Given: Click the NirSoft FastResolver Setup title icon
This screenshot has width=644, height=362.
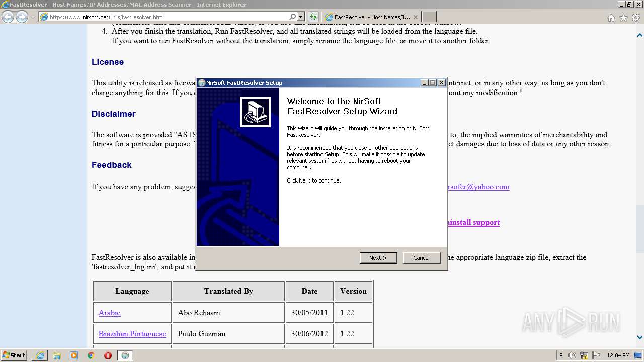Looking at the screenshot, I should [202, 83].
